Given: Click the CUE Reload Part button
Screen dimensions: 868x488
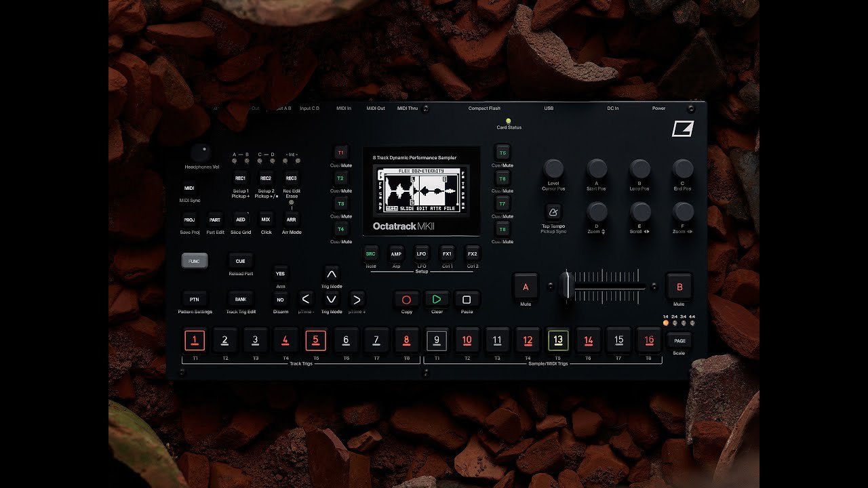Looking at the screenshot, I should coord(240,261).
